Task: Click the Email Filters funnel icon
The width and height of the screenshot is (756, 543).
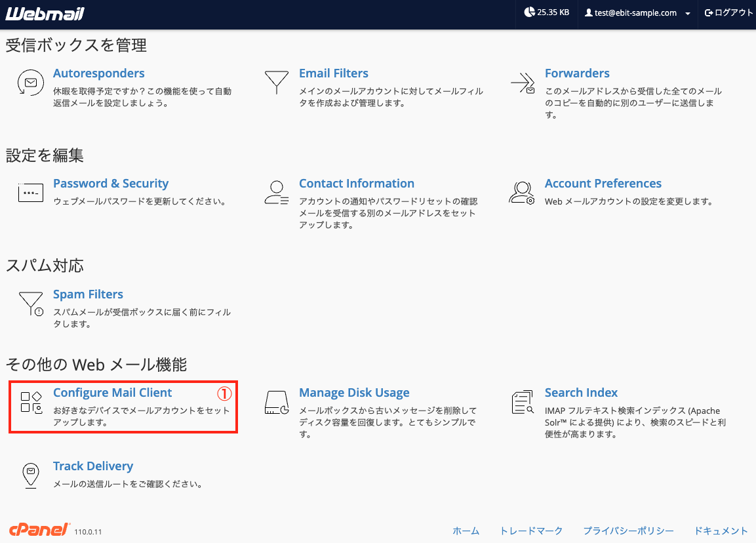Action: tap(276, 83)
